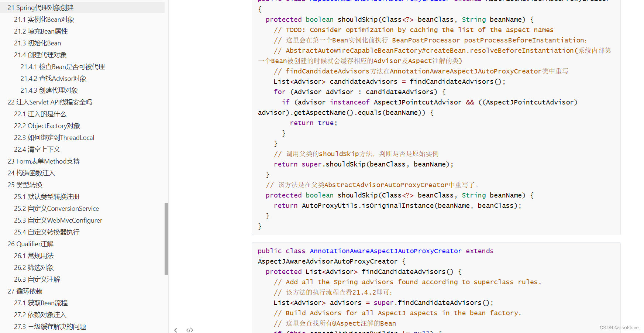Go to 22.4 清空上下文

pos(37,150)
